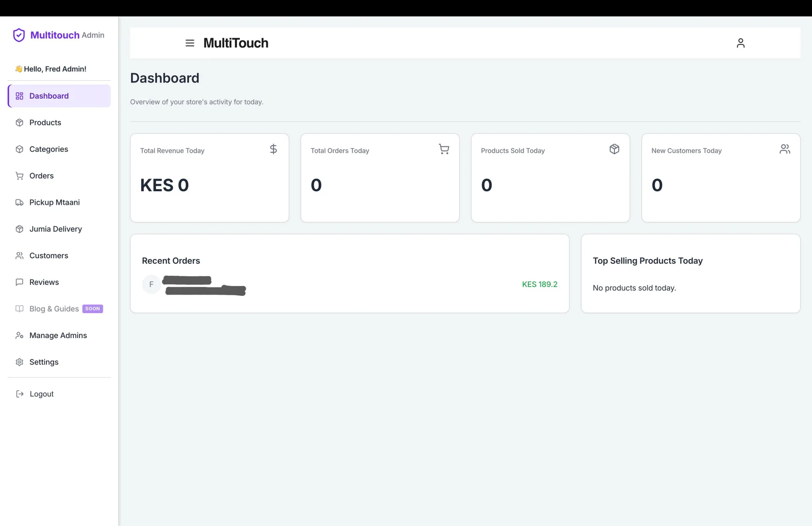Screen dimensions: 812x526
Task: Open Settings from sidebar
Action: pos(59,362)
